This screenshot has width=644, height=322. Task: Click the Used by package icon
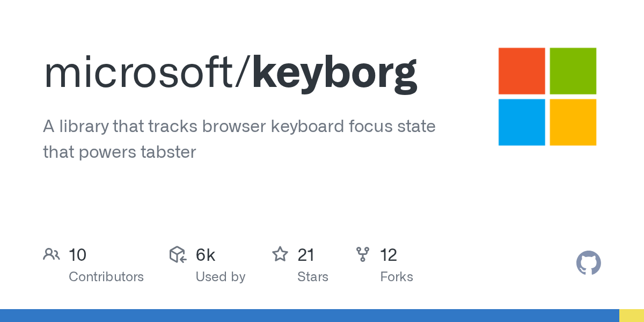(178, 254)
